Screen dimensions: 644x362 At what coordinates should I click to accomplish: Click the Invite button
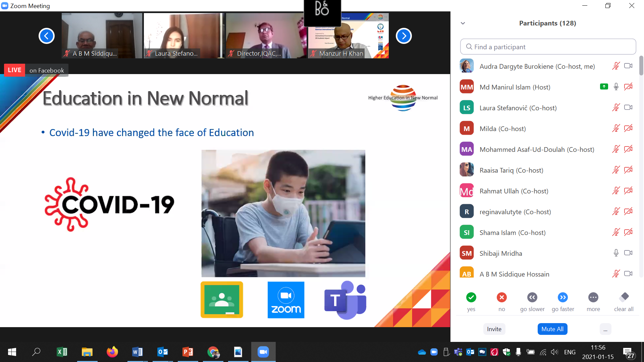pos(494,329)
